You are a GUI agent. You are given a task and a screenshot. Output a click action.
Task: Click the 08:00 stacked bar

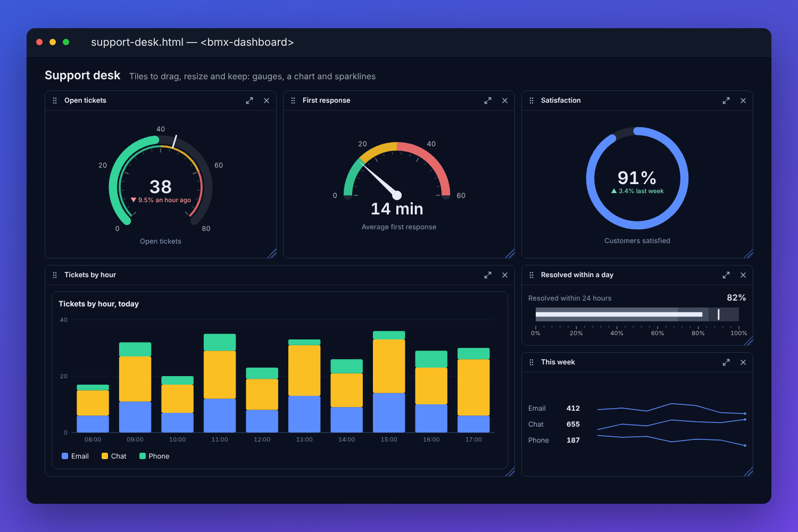click(x=93, y=409)
